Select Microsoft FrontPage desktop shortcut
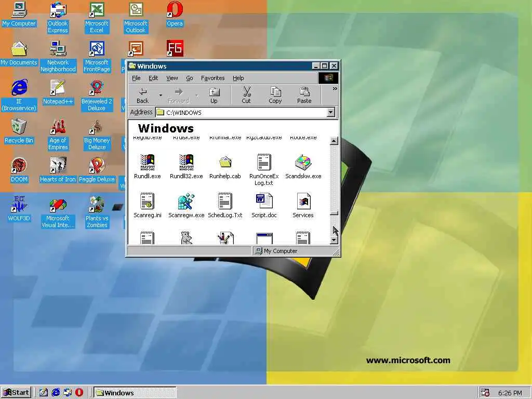 [97, 56]
